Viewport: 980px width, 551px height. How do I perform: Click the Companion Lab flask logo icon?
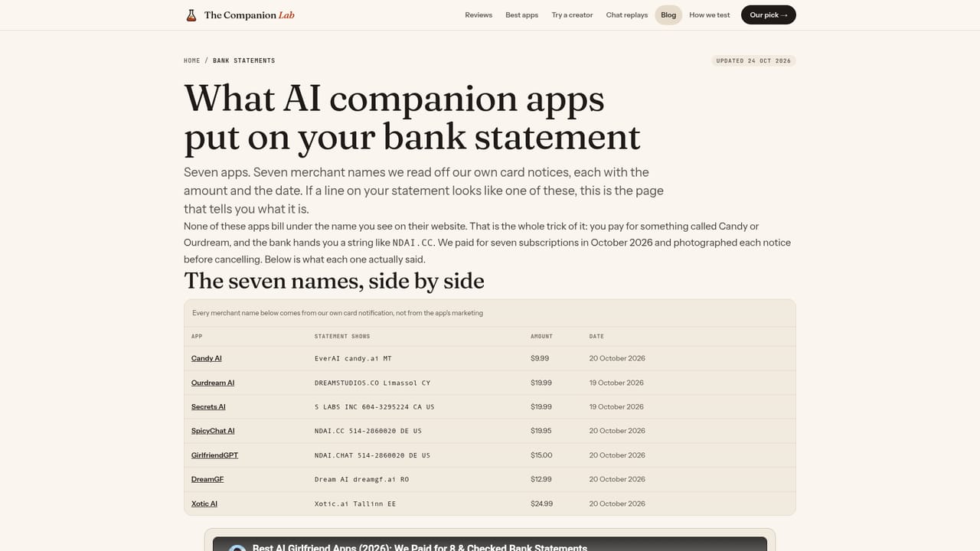[x=191, y=15]
